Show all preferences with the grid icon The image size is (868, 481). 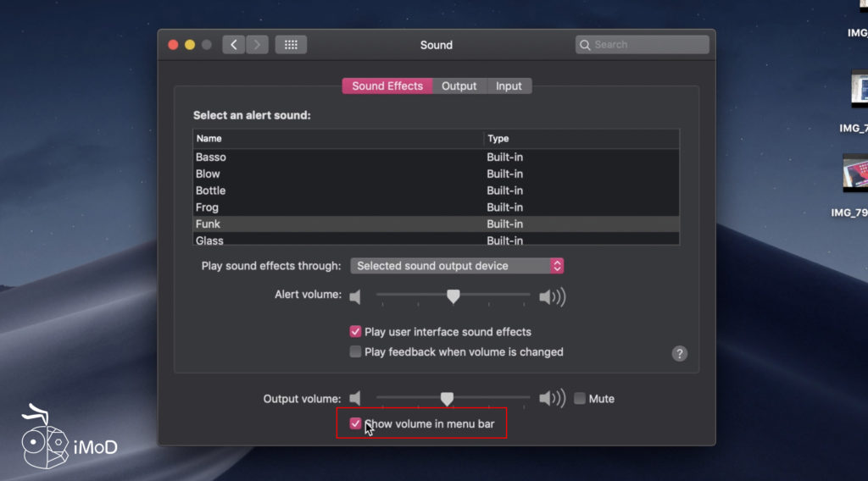292,45
